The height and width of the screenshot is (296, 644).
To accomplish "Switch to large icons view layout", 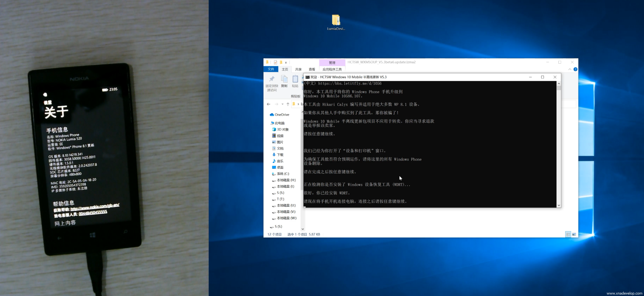I will tap(574, 234).
